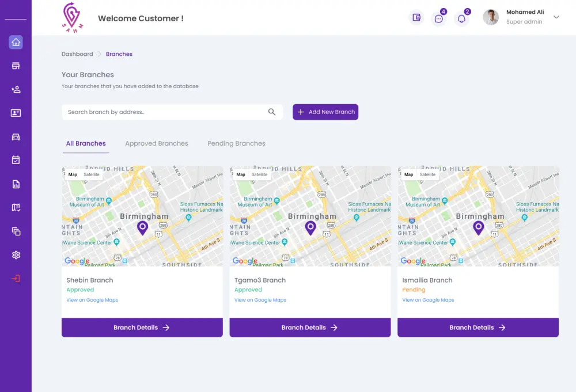Open Shebin Branch on Google Maps
Screen dimensions: 576x392
tap(92, 300)
